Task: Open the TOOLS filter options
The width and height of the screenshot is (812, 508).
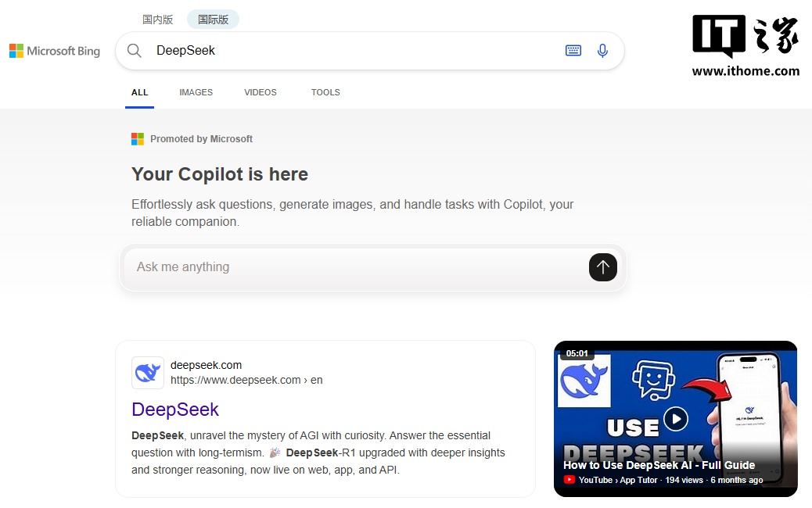Action: pos(325,92)
